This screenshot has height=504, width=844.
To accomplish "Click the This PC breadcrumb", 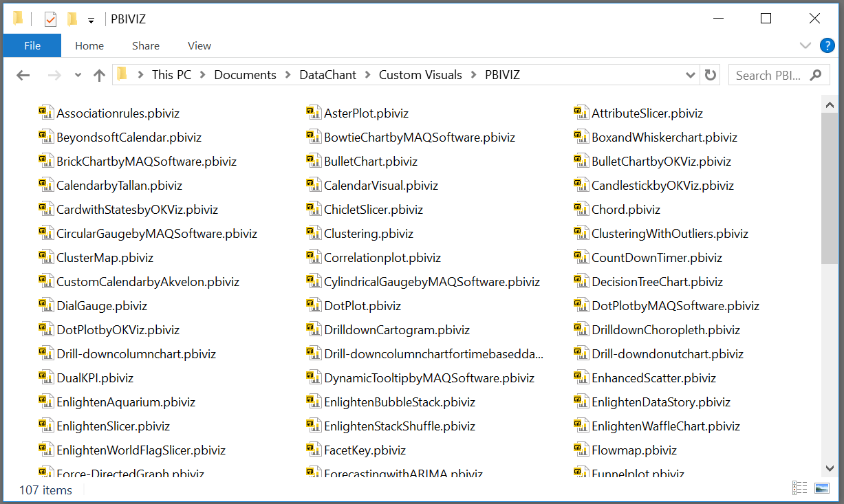I will (x=171, y=75).
